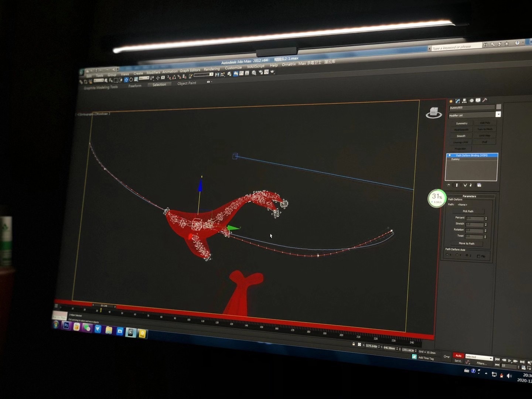Click the ViewCube in the viewport
Screen dimensions: 532x399
(x=434, y=113)
